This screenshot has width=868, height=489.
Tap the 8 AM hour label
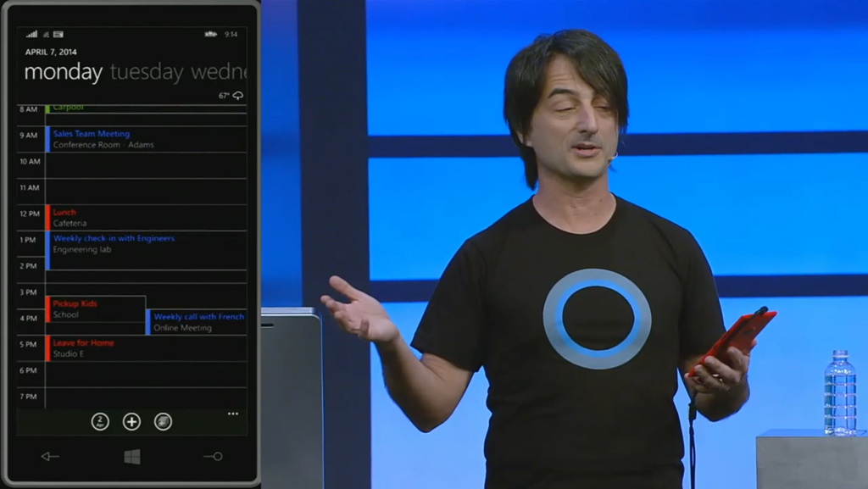click(29, 109)
